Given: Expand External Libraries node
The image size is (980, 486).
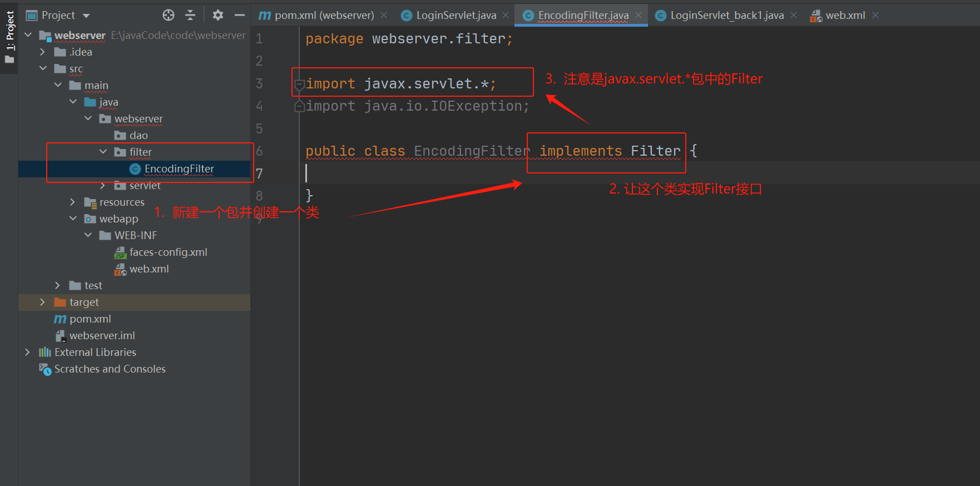Looking at the screenshot, I should click(x=28, y=352).
